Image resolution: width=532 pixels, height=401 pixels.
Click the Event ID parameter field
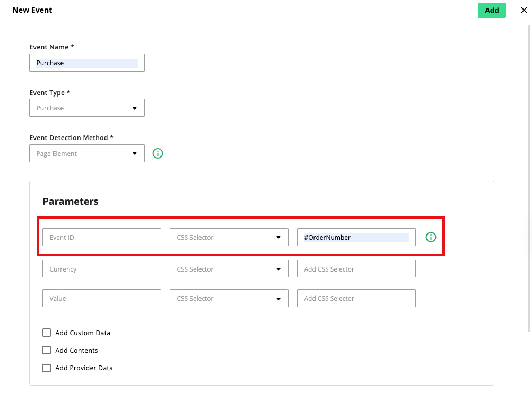pos(102,237)
